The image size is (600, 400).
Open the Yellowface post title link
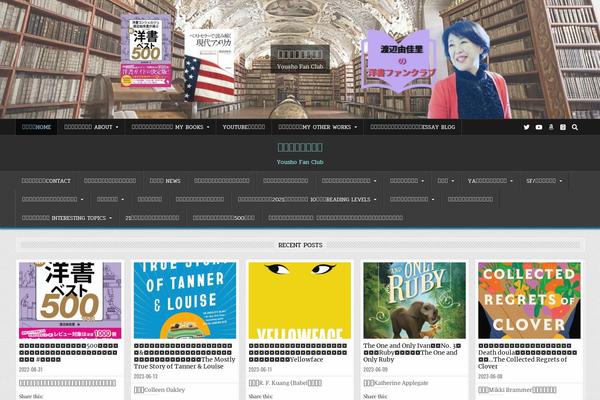tap(298, 353)
